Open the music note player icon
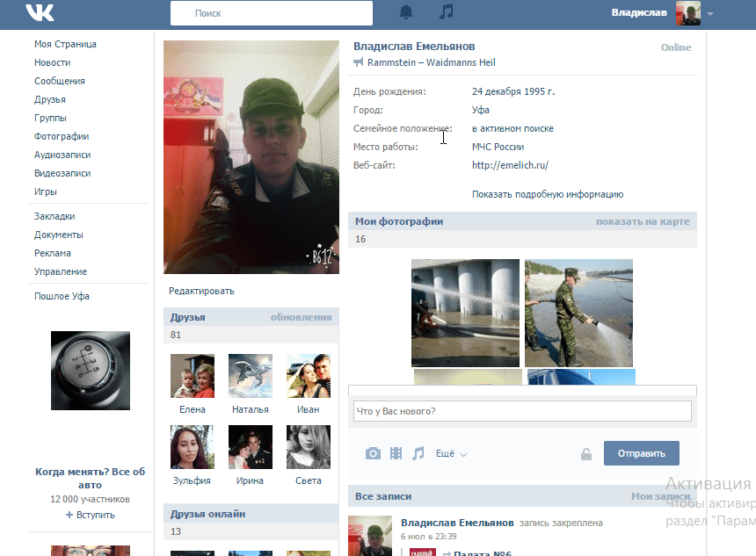 click(447, 12)
